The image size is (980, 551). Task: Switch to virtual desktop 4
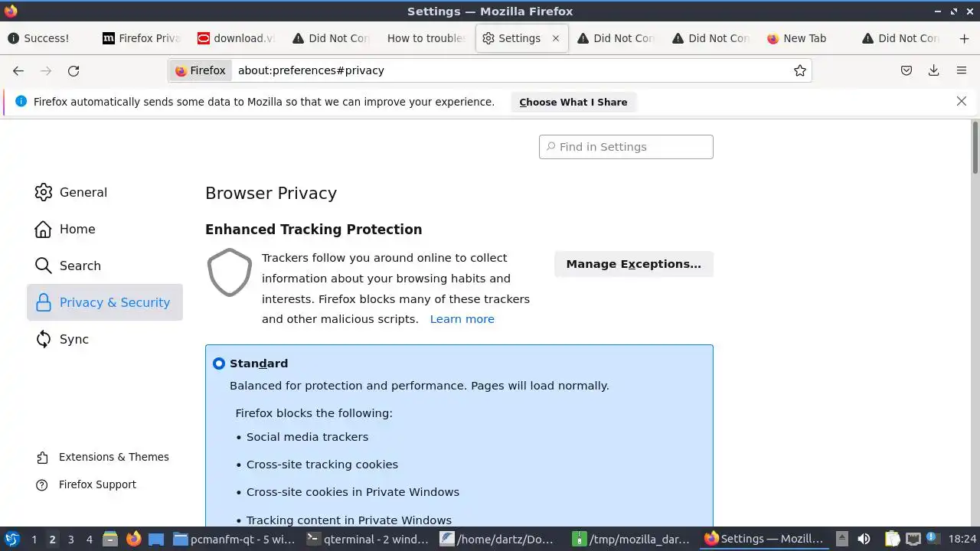click(89, 540)
